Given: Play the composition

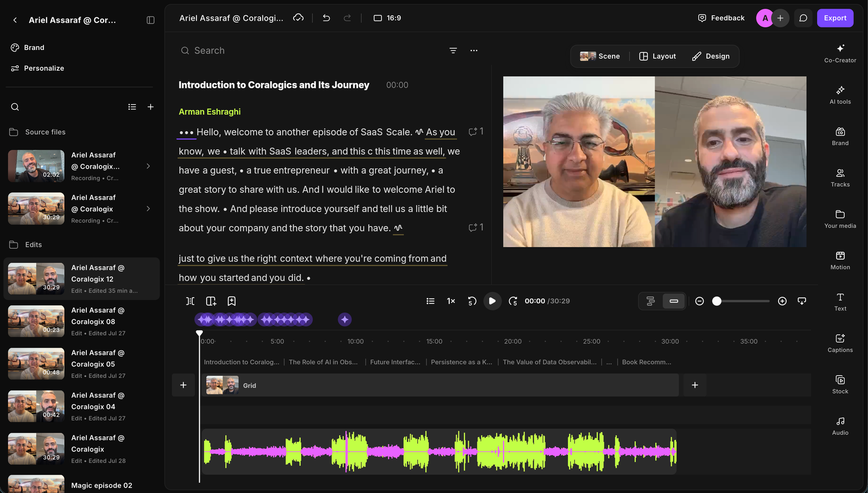Looking at the screenshot, I should click(492, 301).
